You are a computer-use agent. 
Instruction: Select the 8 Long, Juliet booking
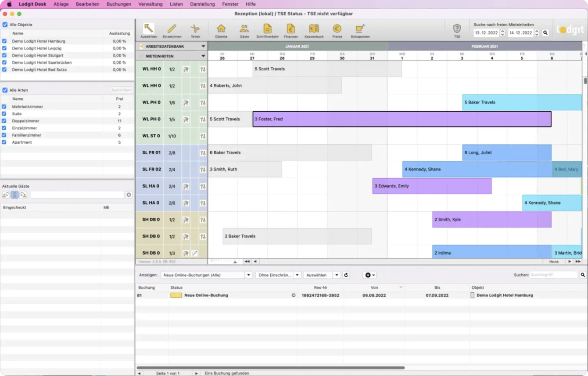[x=507, y=153]
